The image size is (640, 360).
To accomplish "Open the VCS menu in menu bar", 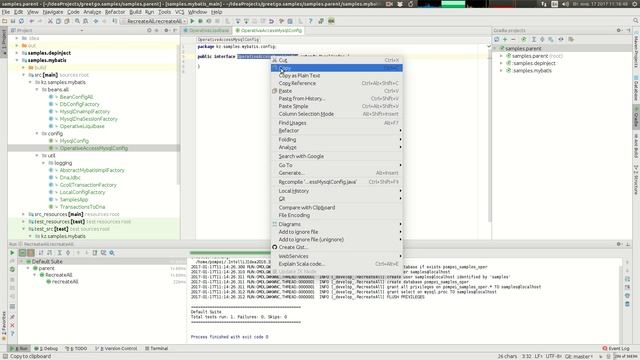I will pos(179,12).
